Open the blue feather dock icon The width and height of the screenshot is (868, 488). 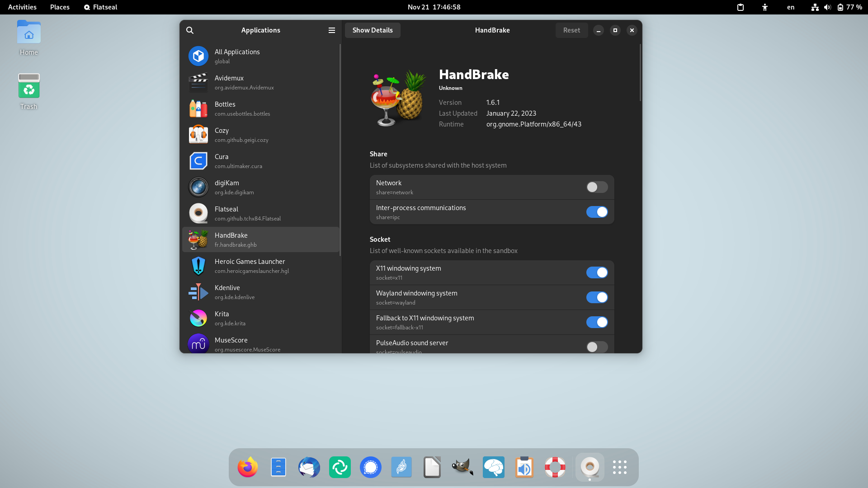click(x=401, y=467)
